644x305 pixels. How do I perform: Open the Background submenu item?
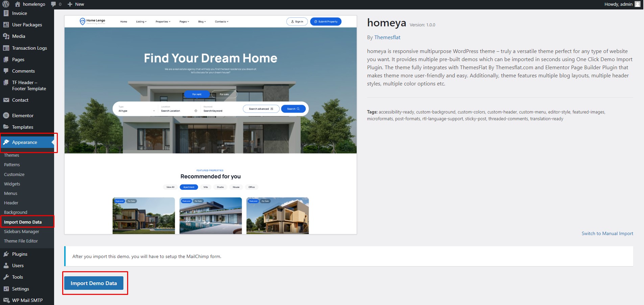(16, 212)
